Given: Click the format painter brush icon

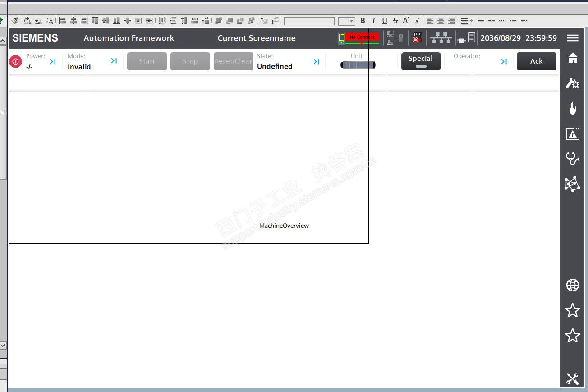Looking at the screenshot, I should [15, 21].
